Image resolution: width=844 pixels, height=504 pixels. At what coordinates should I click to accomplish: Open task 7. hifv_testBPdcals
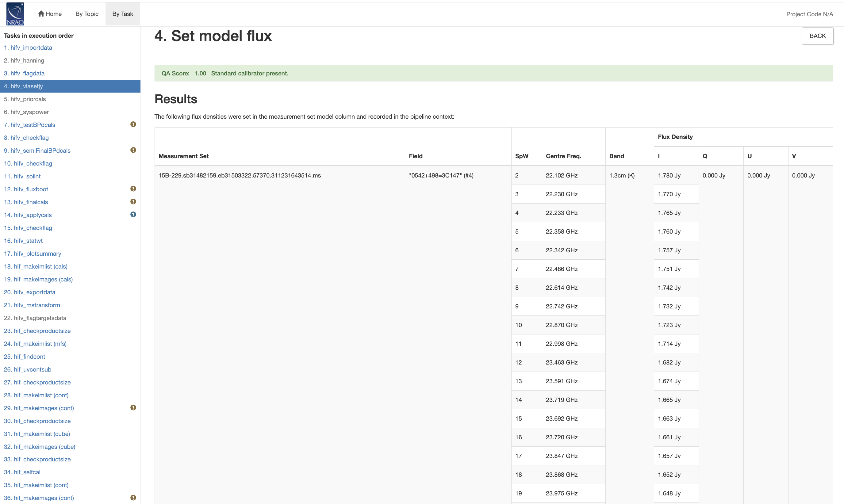[x=29, y=125]
